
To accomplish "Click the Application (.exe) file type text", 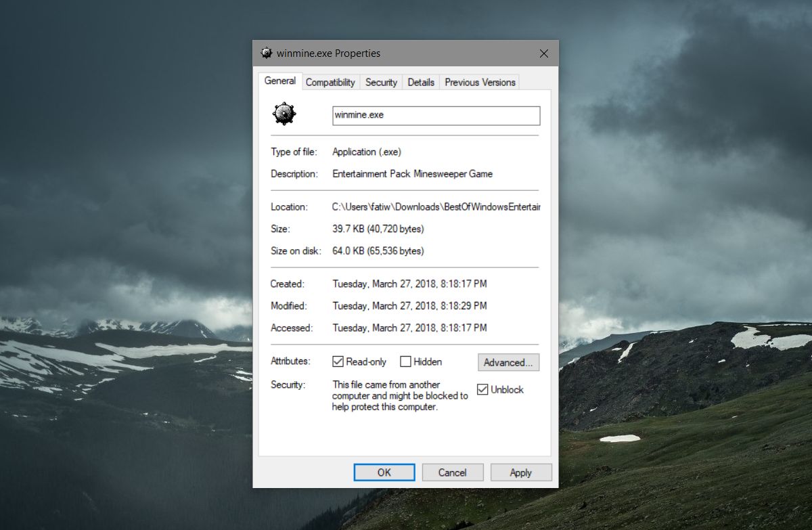I will pyautogui.click(x=367, y=152).
